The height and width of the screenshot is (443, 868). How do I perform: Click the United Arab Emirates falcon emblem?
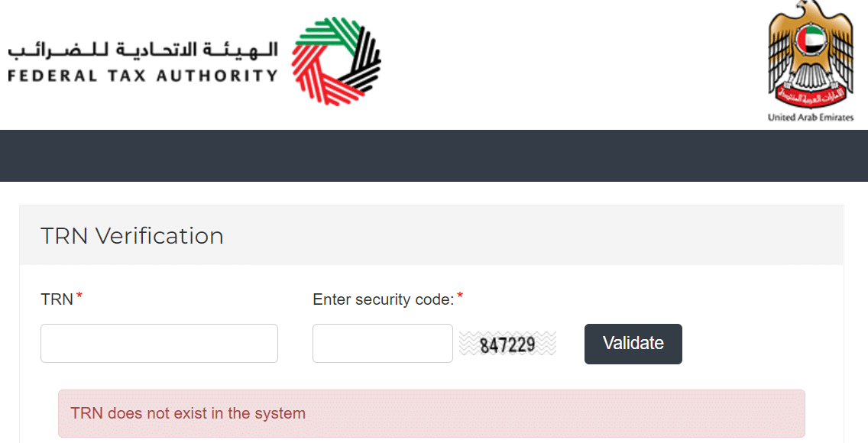(x=811, y=55)
